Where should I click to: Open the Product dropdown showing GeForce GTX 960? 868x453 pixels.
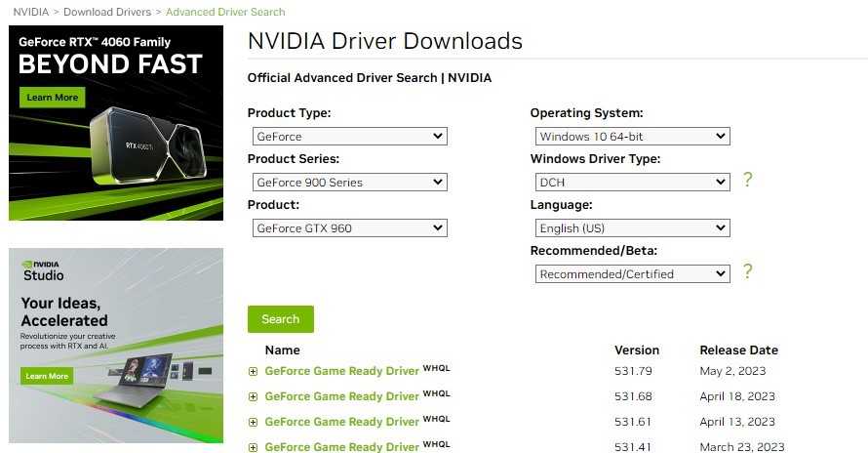[x=350, y=228]
